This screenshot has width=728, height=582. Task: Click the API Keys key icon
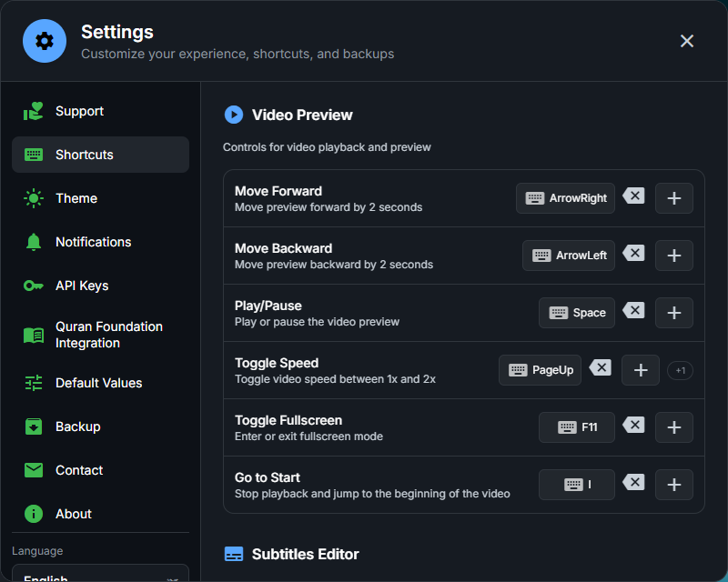tap(34, 286)
